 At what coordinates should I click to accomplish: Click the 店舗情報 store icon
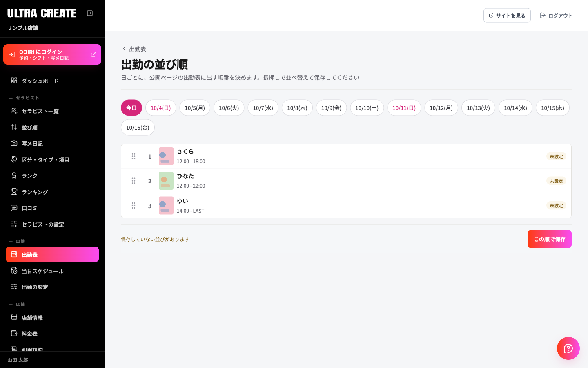(14, 317)
